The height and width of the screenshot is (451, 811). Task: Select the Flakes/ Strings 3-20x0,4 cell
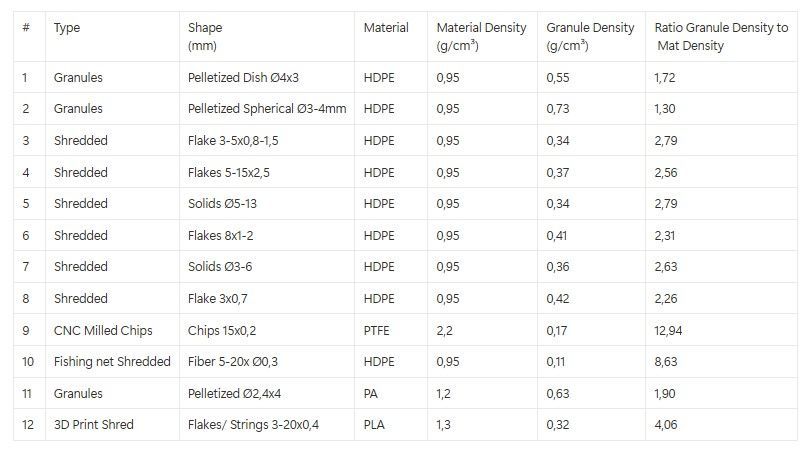[x=254, y=425]
